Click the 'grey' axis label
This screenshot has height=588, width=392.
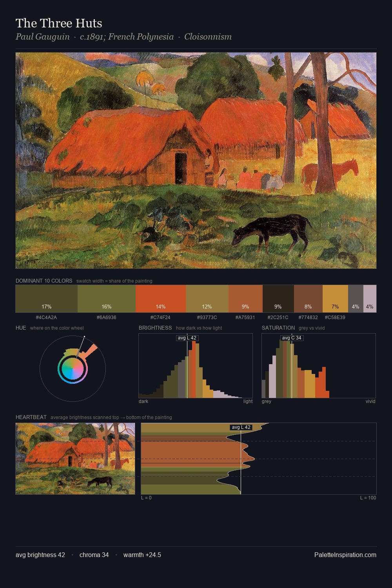(267, 401)
